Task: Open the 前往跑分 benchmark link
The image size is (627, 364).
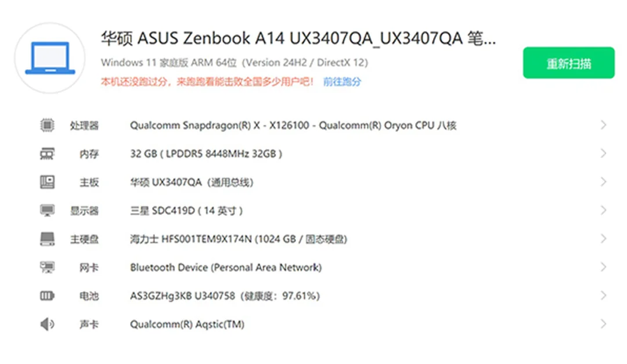Action: [342, 82]
